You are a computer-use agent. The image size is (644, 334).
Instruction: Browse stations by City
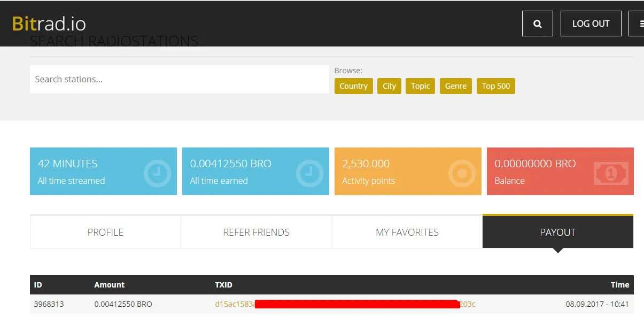[x=389, y=86]
